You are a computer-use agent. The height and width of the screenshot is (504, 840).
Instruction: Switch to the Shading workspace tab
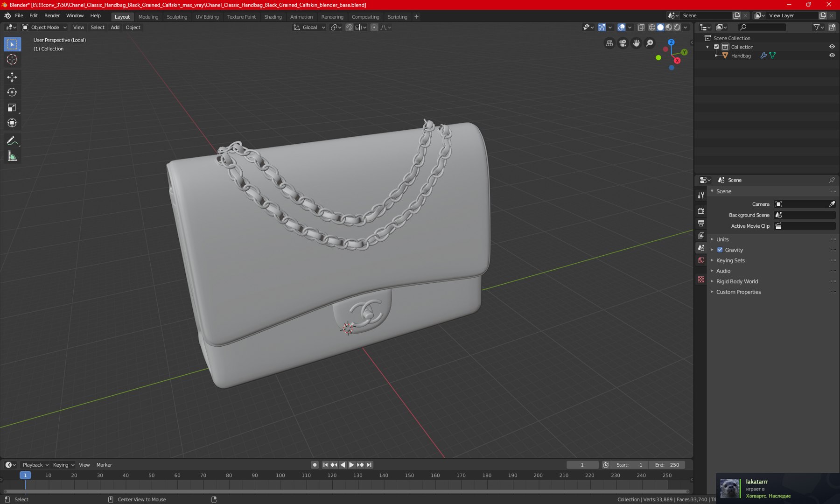pos(273,17)
